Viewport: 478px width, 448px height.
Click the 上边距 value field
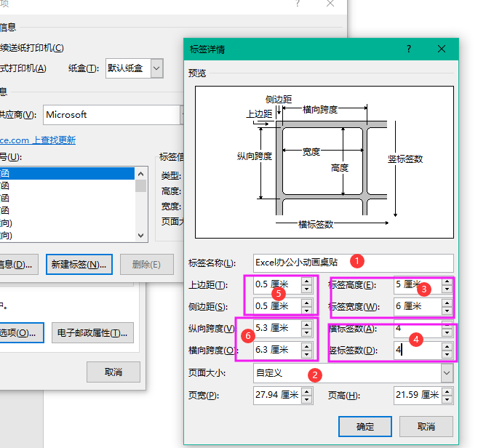277,284
